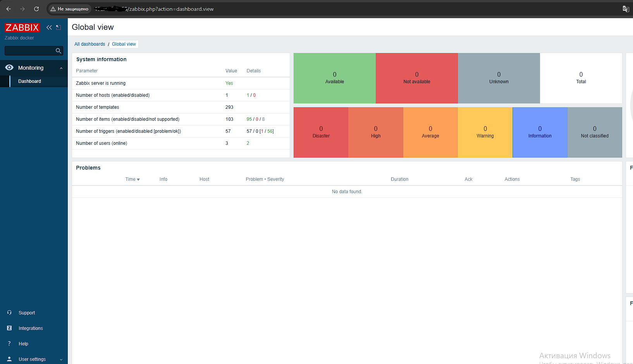Collapse the sidebar with double-chevron icon
Viewport: 633px width, 364px height.
49,27
